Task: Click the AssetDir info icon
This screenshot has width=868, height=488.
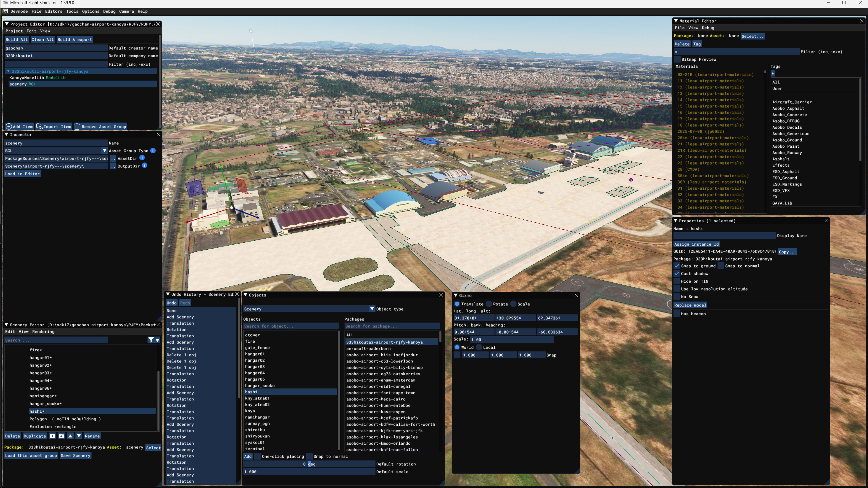Action: pos(142,158)
